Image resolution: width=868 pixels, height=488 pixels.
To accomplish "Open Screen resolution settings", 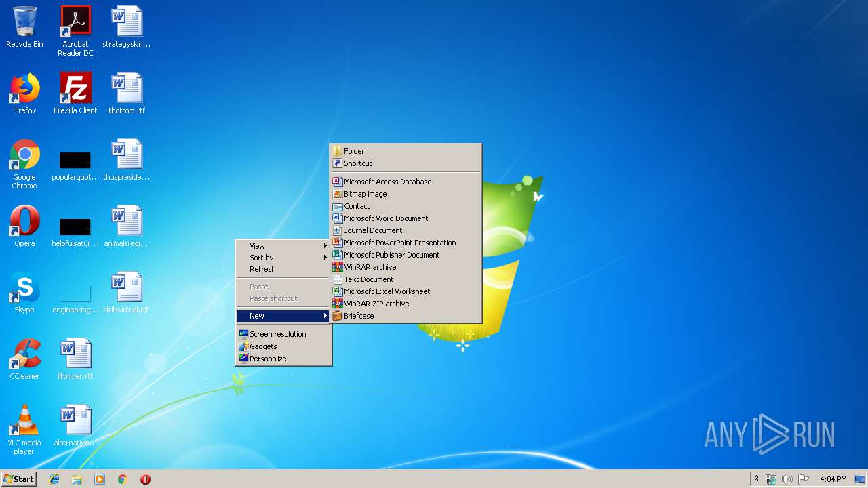I will [283, 334].
